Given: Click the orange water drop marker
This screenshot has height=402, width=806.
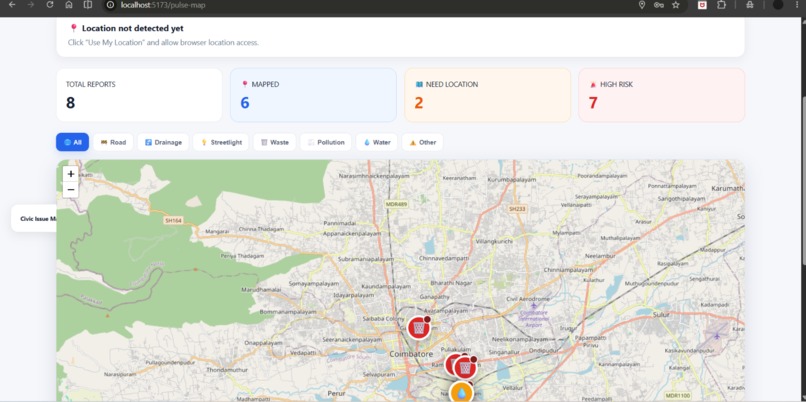Looking at the screenshot, I should [462, 393].
